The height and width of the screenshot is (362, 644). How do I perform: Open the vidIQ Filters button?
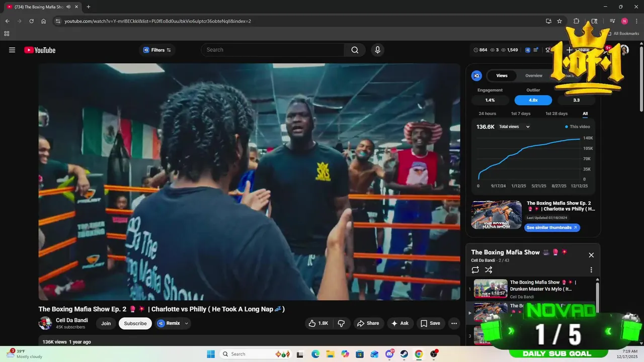(157, 50)
